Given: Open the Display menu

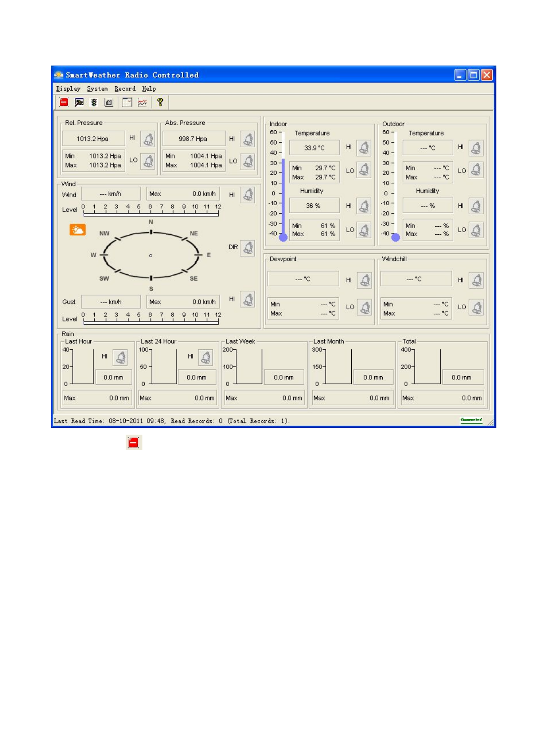Looking at the screenshot, I should coord(68,89).
